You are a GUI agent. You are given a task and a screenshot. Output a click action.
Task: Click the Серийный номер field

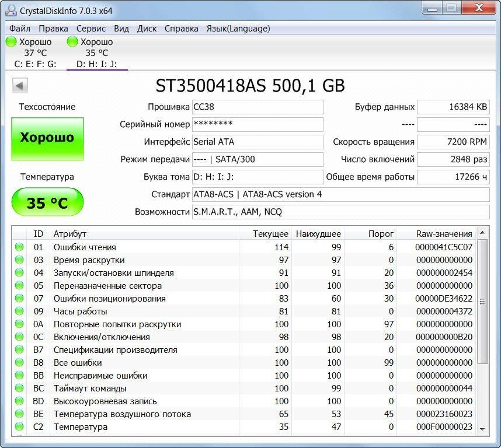(258, 124)
